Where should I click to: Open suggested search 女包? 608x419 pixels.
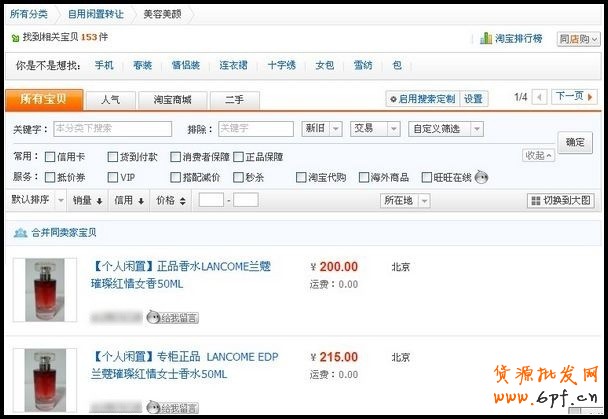(x=325, y=65)
